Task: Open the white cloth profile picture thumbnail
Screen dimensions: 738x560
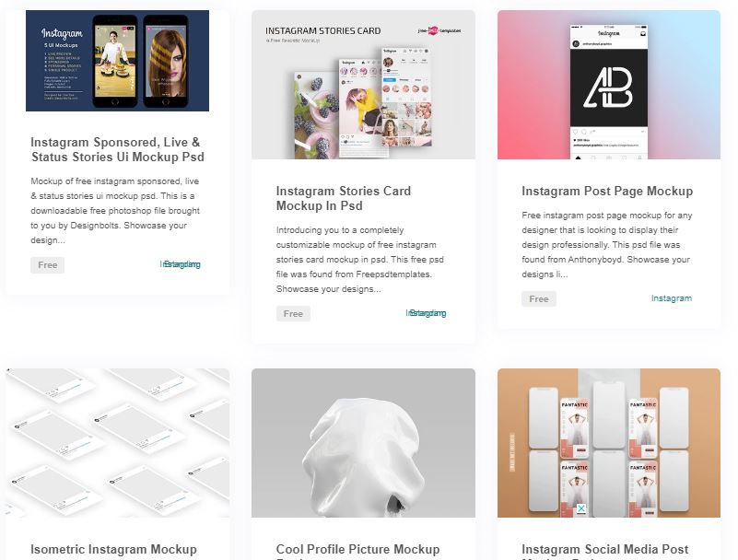Action: click(x=363, y=443)
